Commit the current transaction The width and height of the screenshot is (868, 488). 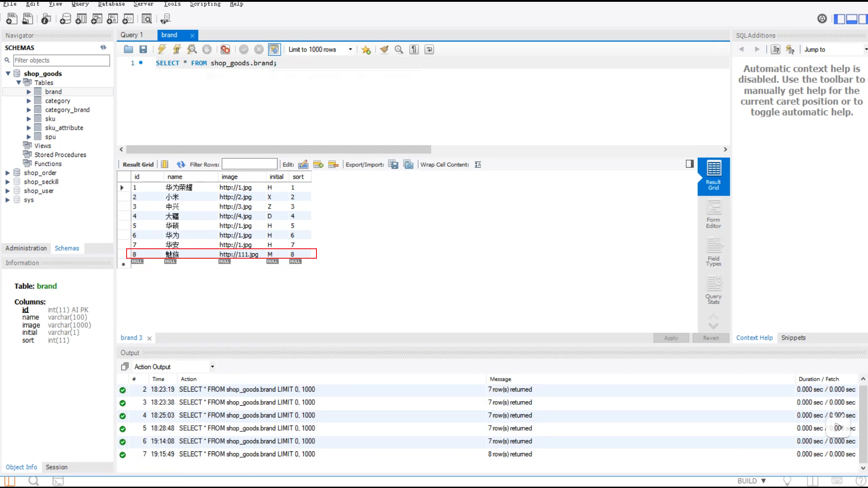[244, 49]
